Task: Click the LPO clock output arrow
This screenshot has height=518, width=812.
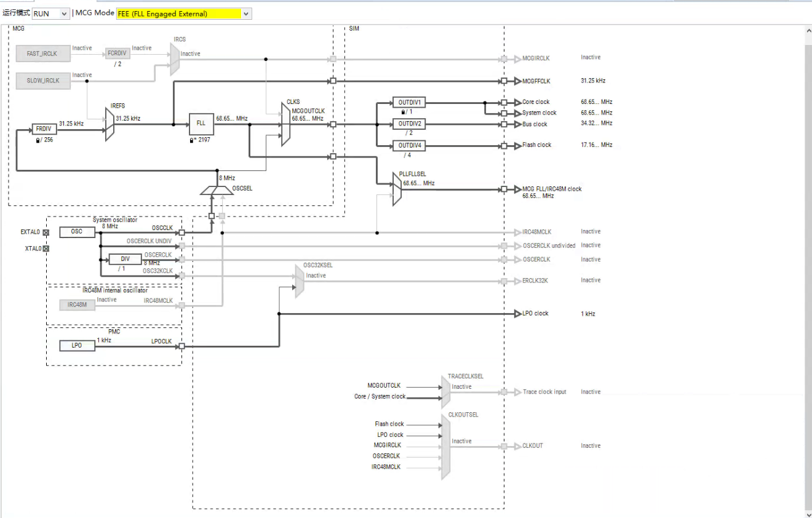Action: coord(517,314)
